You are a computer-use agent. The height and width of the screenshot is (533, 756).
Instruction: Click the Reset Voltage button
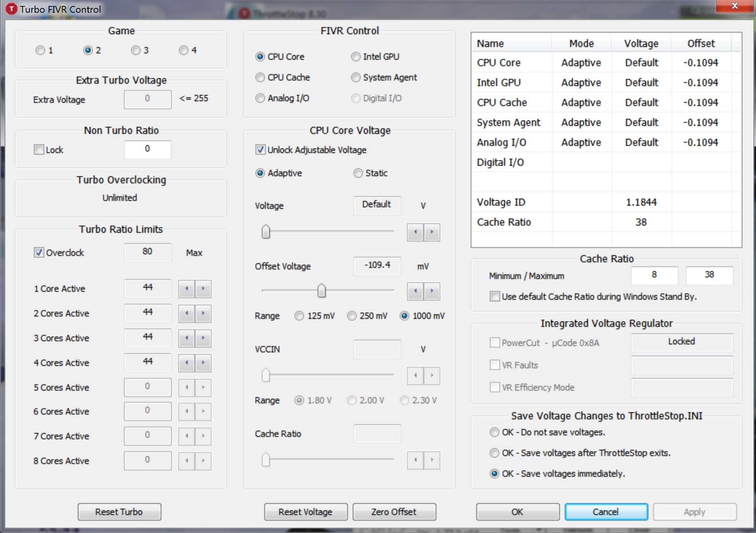(306, 512)
